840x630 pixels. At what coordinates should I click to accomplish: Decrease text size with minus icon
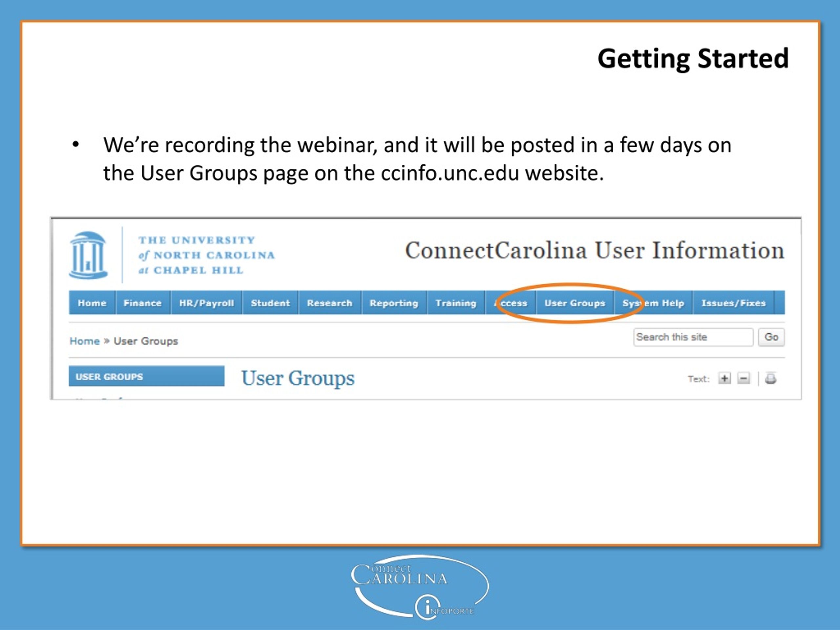point(743,378)
